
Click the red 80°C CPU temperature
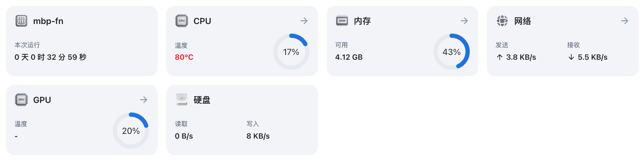(184, 57)
